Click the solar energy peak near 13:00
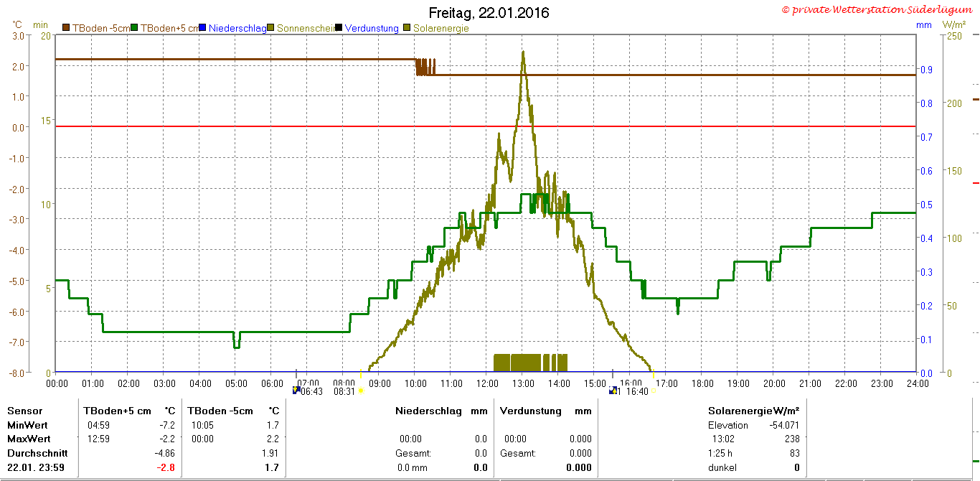Image resolution: width=980 pixels, height=481 pixels. click(523, 52)
